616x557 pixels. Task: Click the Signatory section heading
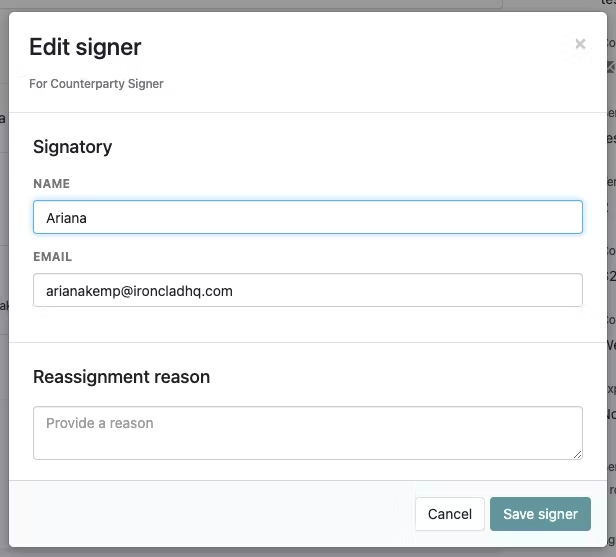point(73,147)
